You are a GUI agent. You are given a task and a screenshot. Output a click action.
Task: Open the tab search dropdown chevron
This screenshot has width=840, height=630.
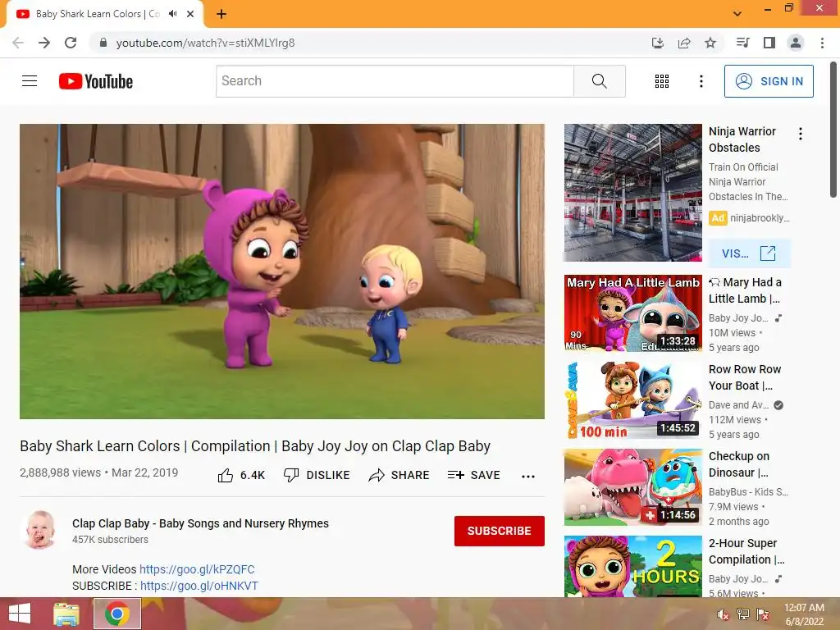[737, 14]
